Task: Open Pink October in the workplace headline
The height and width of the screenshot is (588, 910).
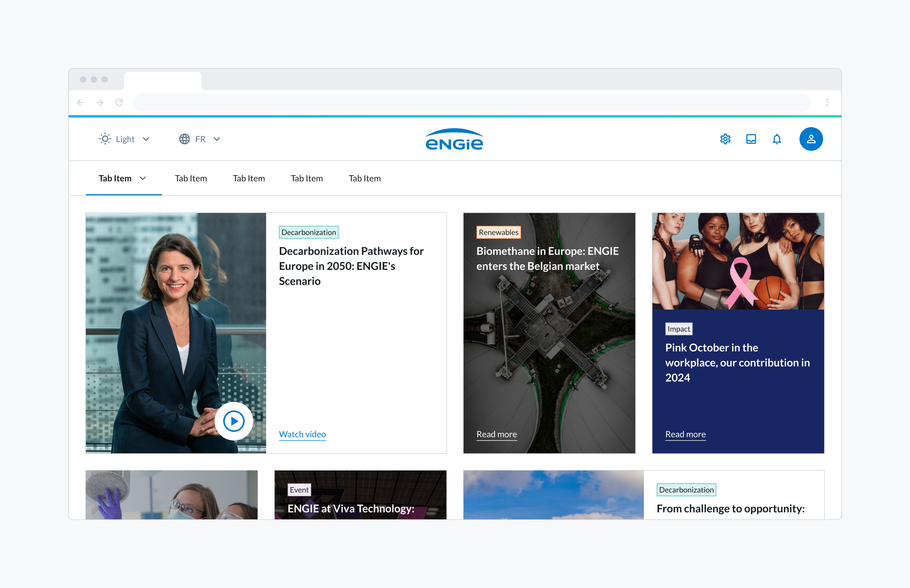Action: coord(737,363)
